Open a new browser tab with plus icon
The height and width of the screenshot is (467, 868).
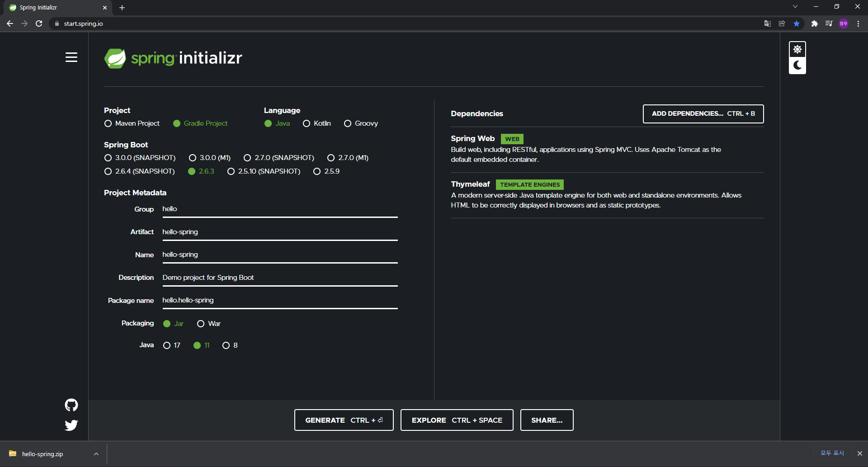coord(122,8)
